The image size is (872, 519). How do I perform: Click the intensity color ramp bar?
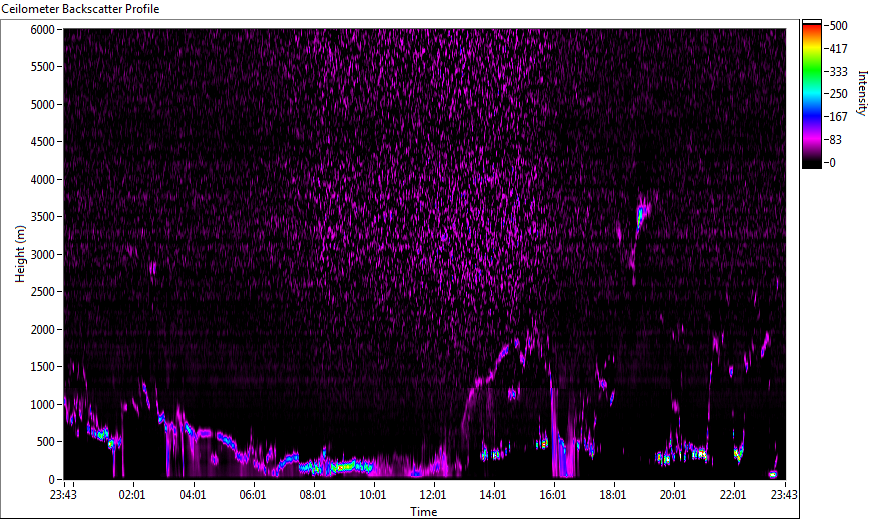[811, 94]
